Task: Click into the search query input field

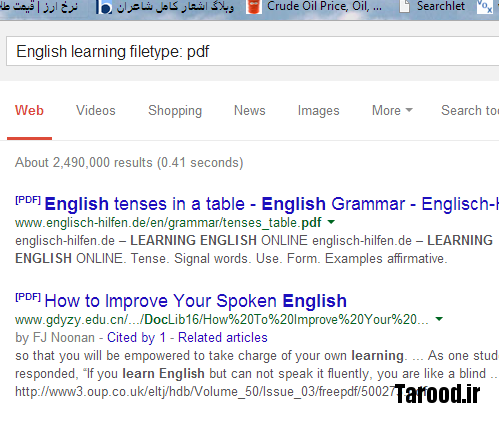Action: [x=252, y=51]
